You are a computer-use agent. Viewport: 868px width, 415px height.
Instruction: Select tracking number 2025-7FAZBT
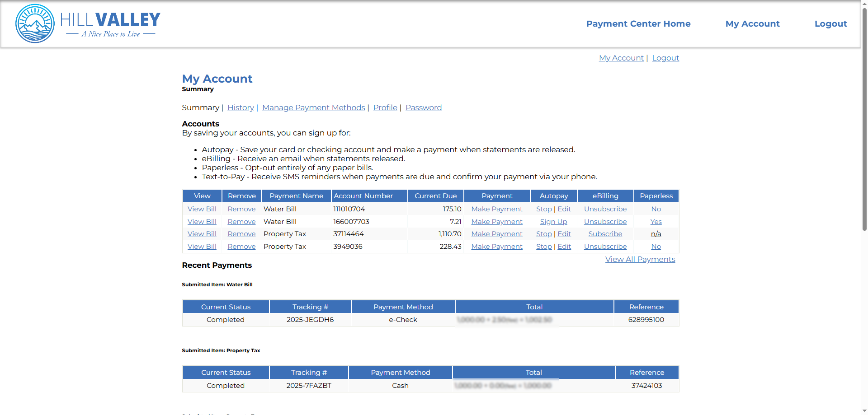309,386
